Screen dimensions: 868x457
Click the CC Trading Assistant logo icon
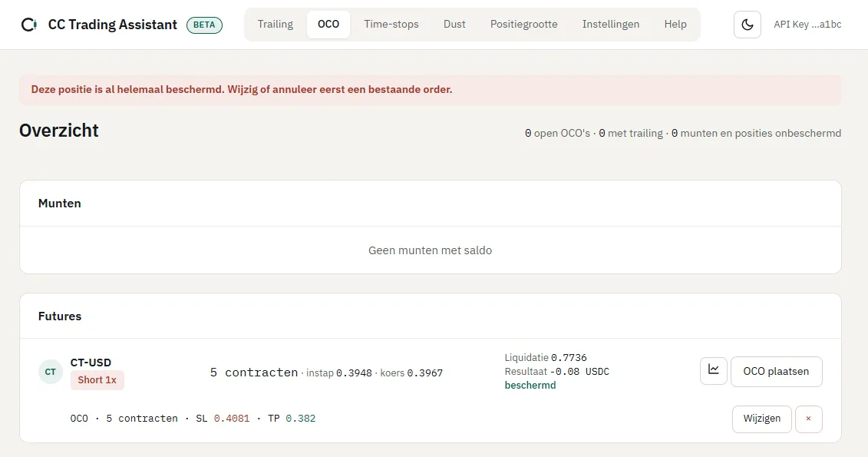click(x=29, y=25)
